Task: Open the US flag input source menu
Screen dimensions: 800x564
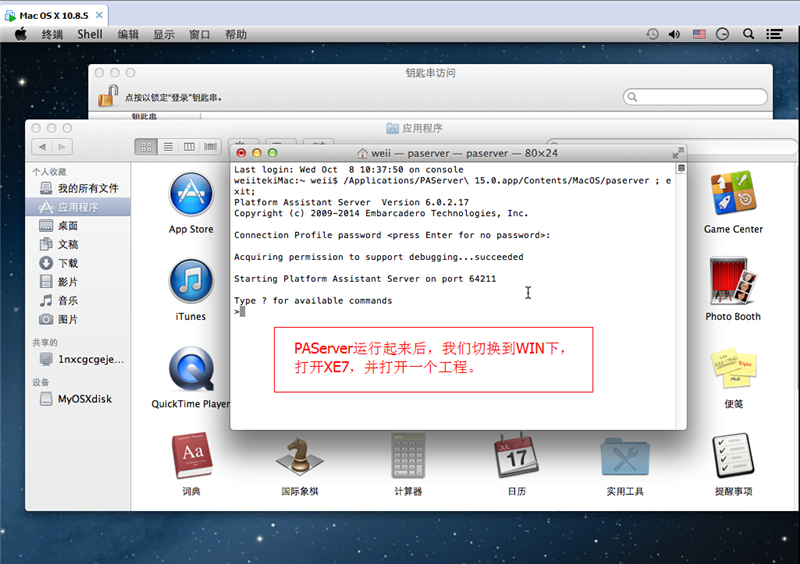Action: click(699, 34)
